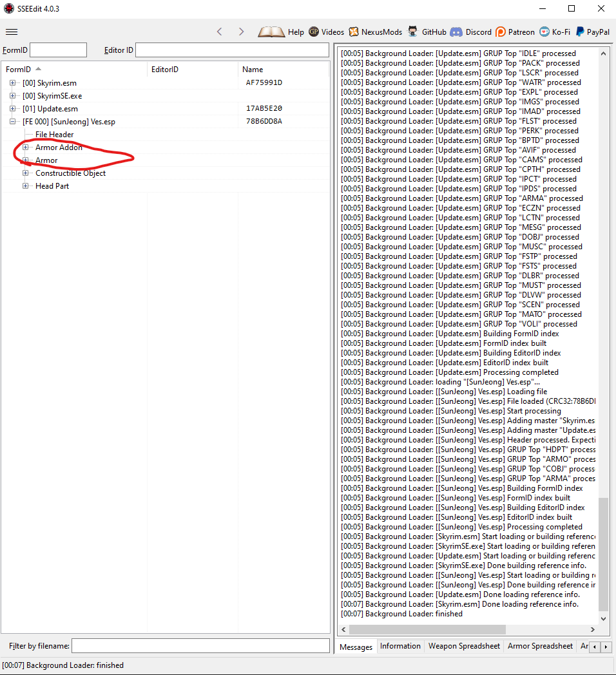
Task: Select the File Header entry
Action: (54, 135)
